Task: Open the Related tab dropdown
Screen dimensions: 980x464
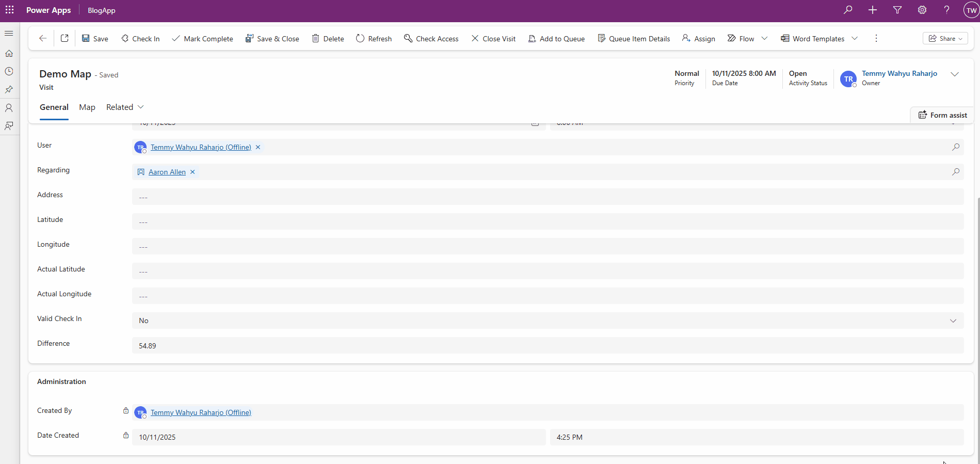Action: [x=125, y=107]
